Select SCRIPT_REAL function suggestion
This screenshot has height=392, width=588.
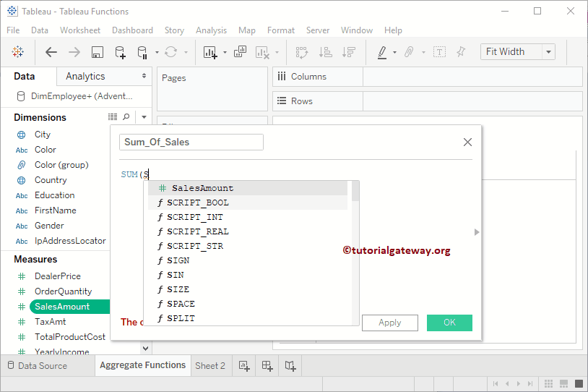[x=248, y=231]
